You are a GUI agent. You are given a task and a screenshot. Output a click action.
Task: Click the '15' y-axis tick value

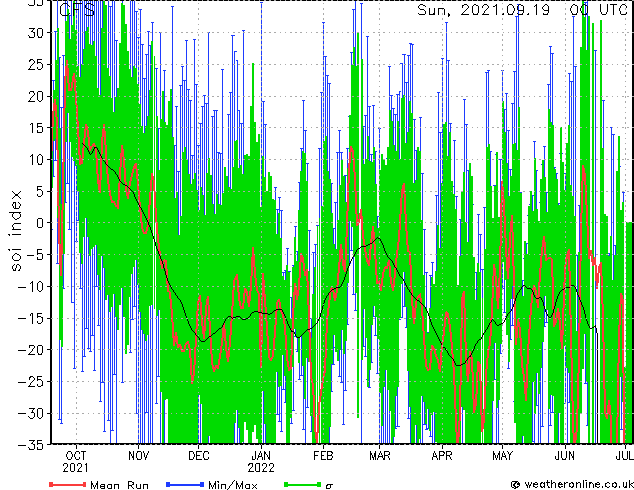click(x=36, y=128)
